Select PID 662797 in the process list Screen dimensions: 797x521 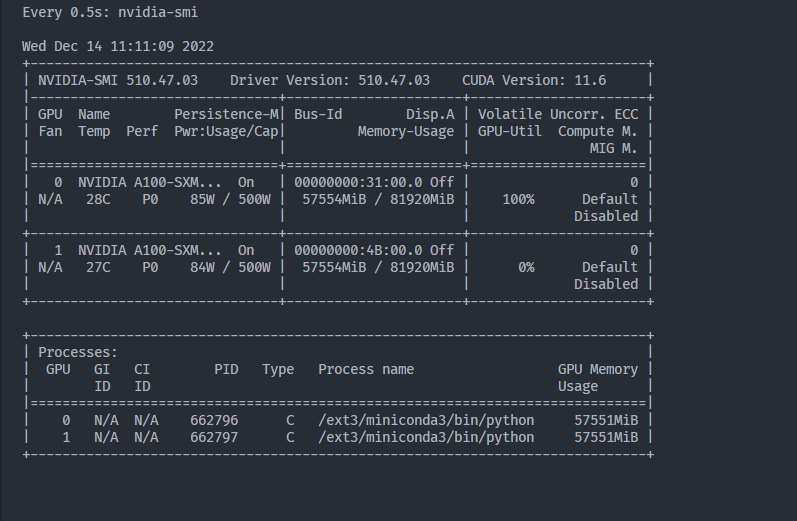[x=214, y=437]
